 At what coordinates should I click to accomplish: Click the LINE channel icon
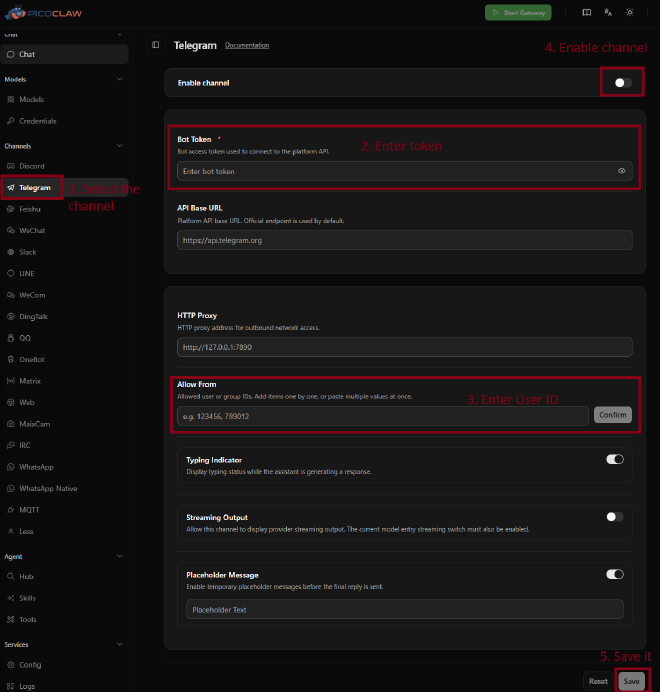click(x=11, y=274)
